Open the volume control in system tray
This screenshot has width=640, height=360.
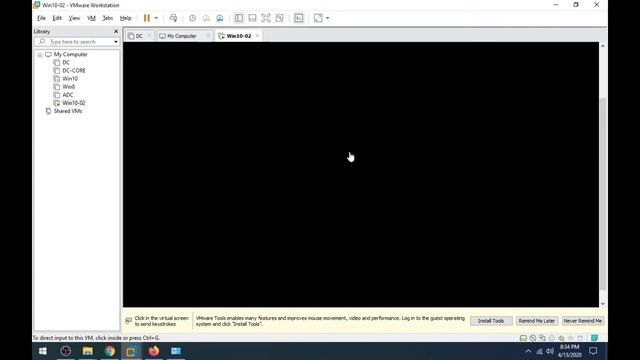(550, 351)
